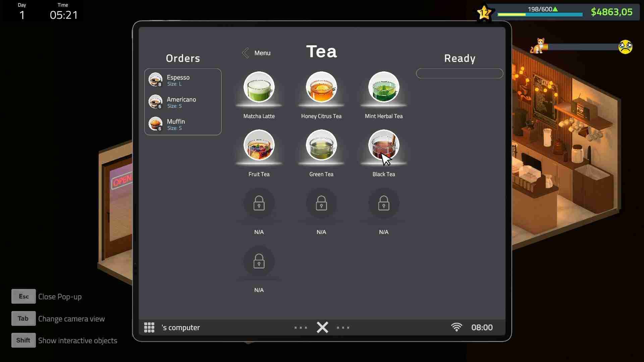Click the star achievement icon
Viewport: 644px width, 362px height.
pyautogui.click(x=483, y=12)
